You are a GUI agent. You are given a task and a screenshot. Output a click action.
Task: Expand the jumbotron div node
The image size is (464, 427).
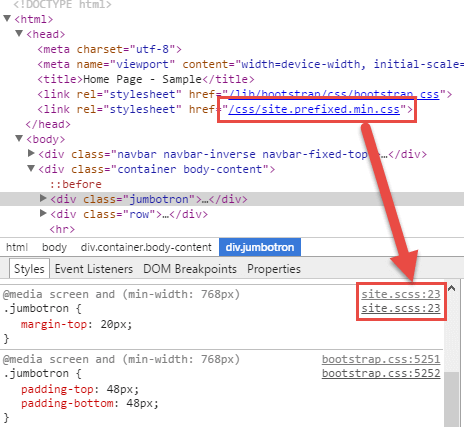(x=43, y=198)
